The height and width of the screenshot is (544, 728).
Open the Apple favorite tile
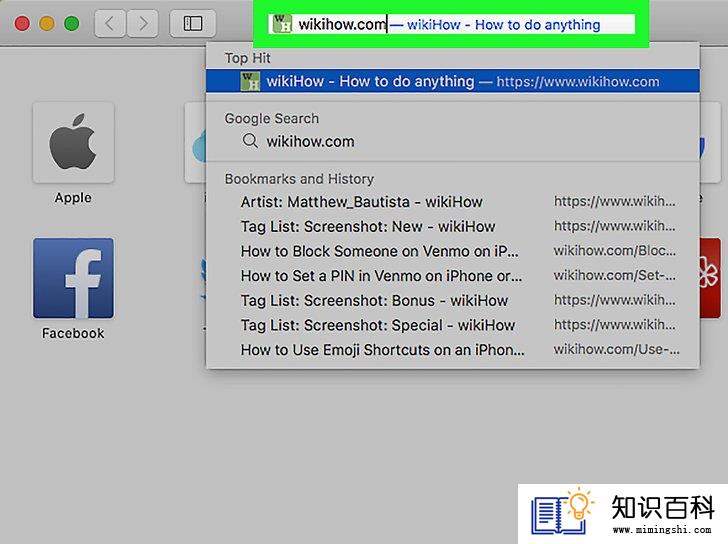[73, 142]
